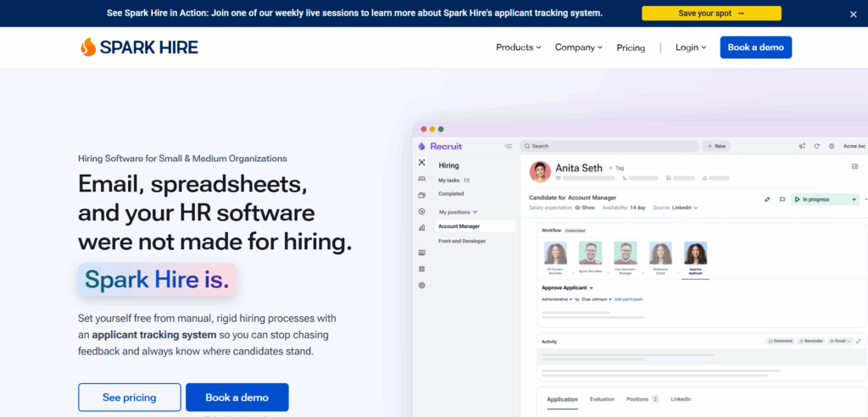Click the Add participant link
The height and width of the screenshot is (417, 868).
pos(628,299)
